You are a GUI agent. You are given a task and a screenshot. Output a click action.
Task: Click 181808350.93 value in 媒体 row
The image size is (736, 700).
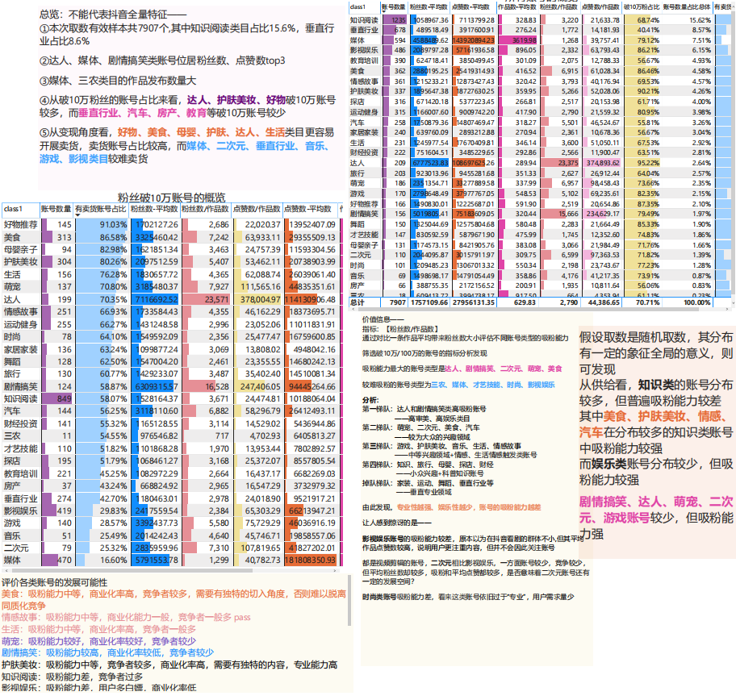310,560
